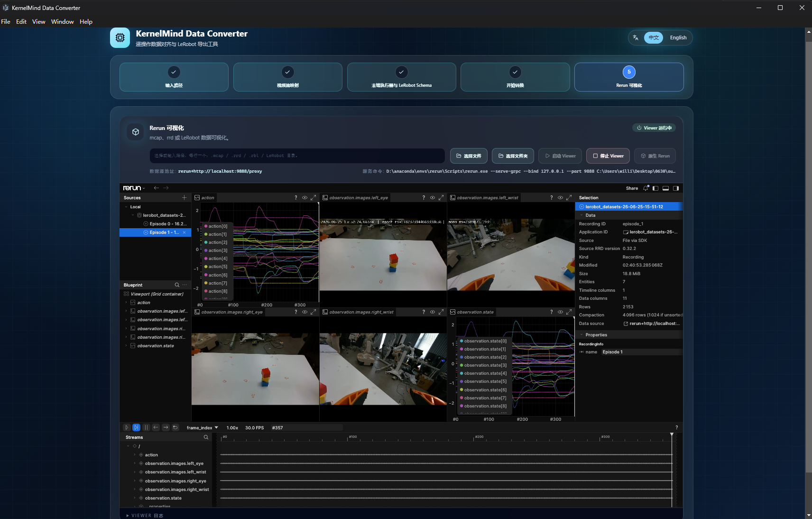812x519 pixels.
Task: Open the frame_index timeline dropdown
Action: coord(203,427)
